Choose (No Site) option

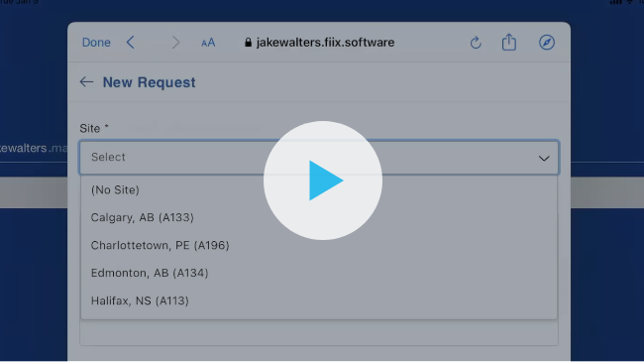point(319,190)
